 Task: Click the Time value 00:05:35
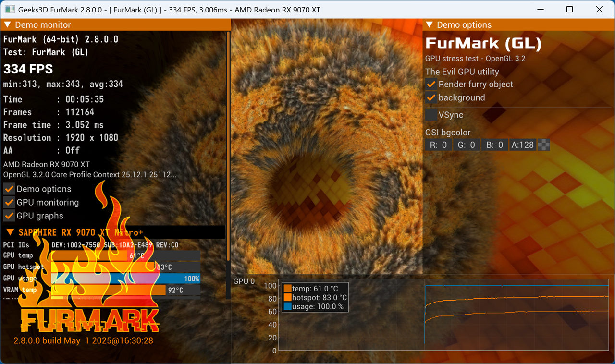[x=85, y=99]
